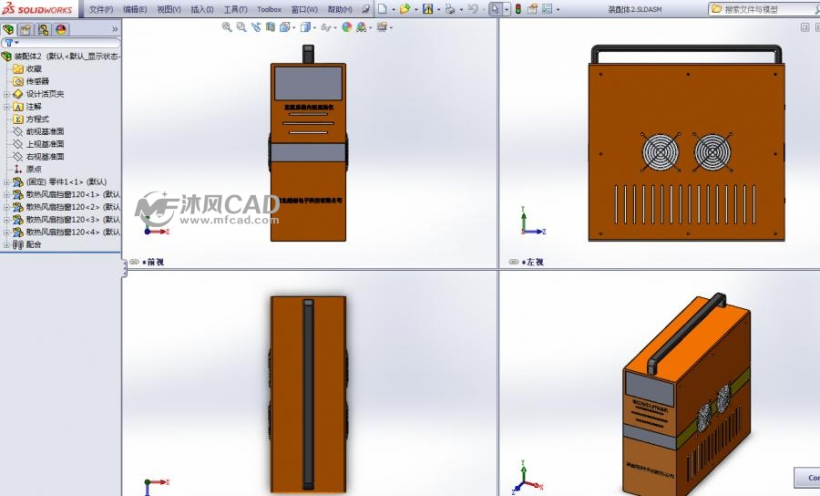Click the Zoom to Fit magnifier icon
Viewport: 820px width, 496px height.
coord(227,27)
